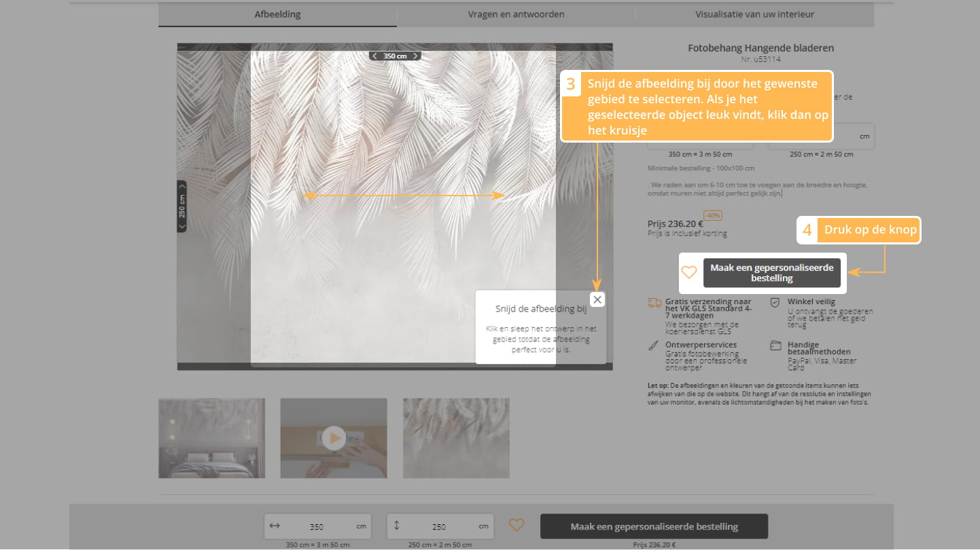
Task: Click the shield icon next to Winkel veilig
Action: (x=775, y=303)
